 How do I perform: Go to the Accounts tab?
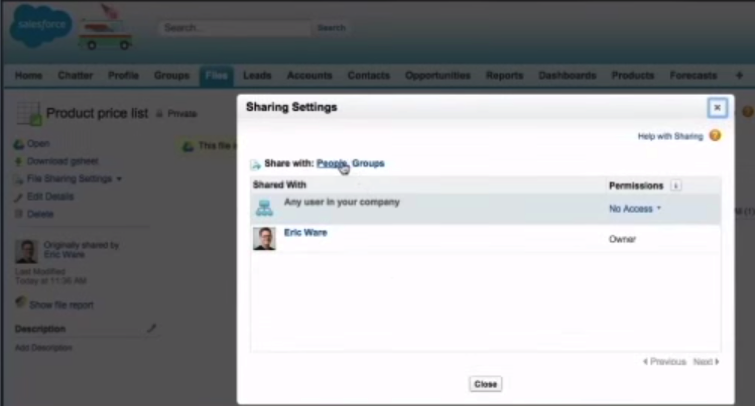(309, 76)
